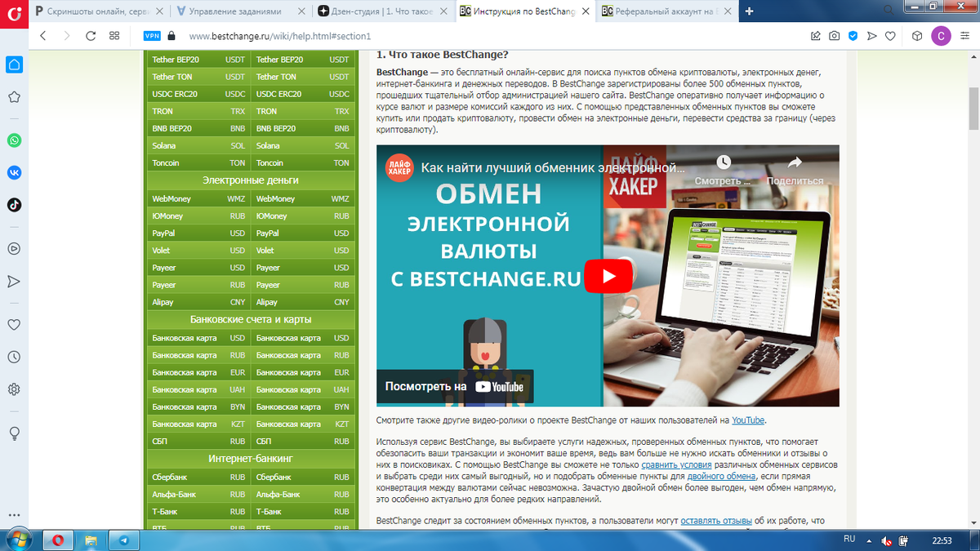
Task: Toggle the VPN badge in address bar
Action: pyautogui.click(x=152, y=36)
